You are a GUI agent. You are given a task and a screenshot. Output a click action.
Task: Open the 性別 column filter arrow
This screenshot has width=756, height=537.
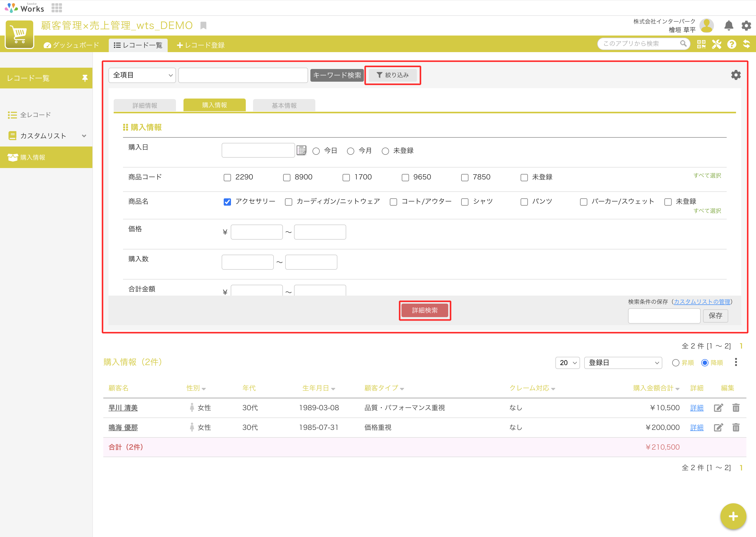[204, 389]
